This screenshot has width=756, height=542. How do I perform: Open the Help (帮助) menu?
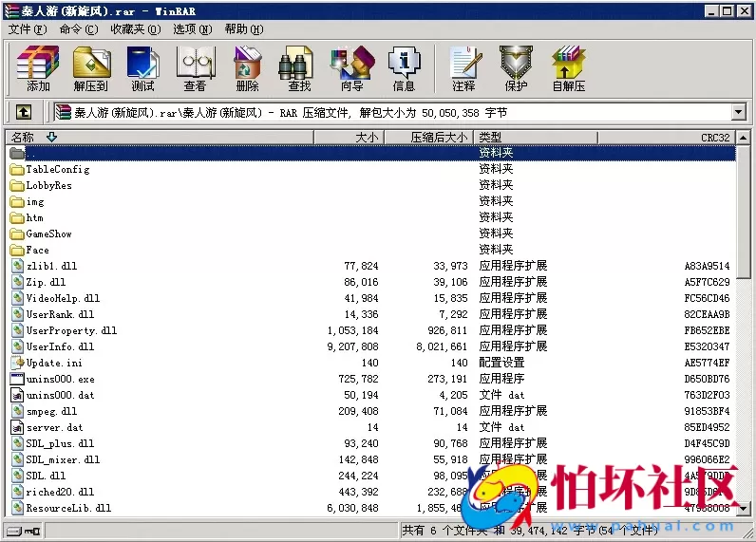[x=244, y=29]
